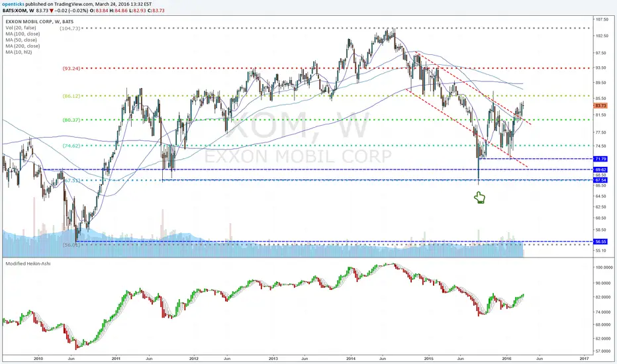Click the orange 83.73 current price tag
Screen dimensions: 617x364
coord(600,105)
